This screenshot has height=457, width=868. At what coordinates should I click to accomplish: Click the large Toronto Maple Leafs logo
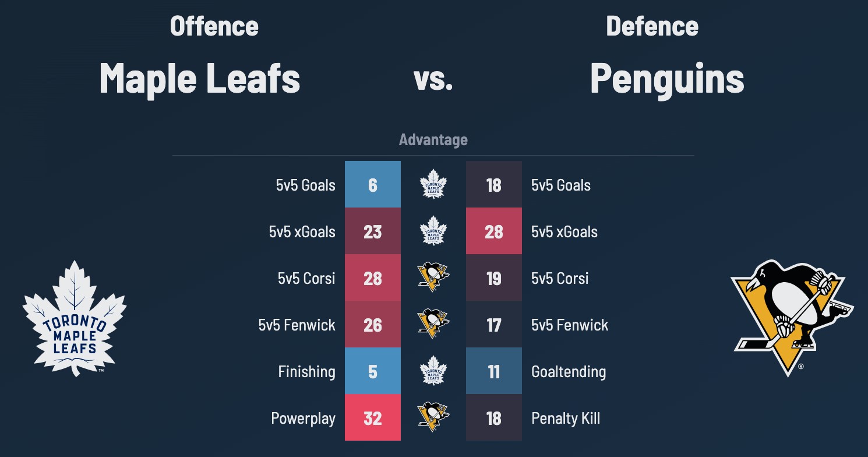(75, 318)
